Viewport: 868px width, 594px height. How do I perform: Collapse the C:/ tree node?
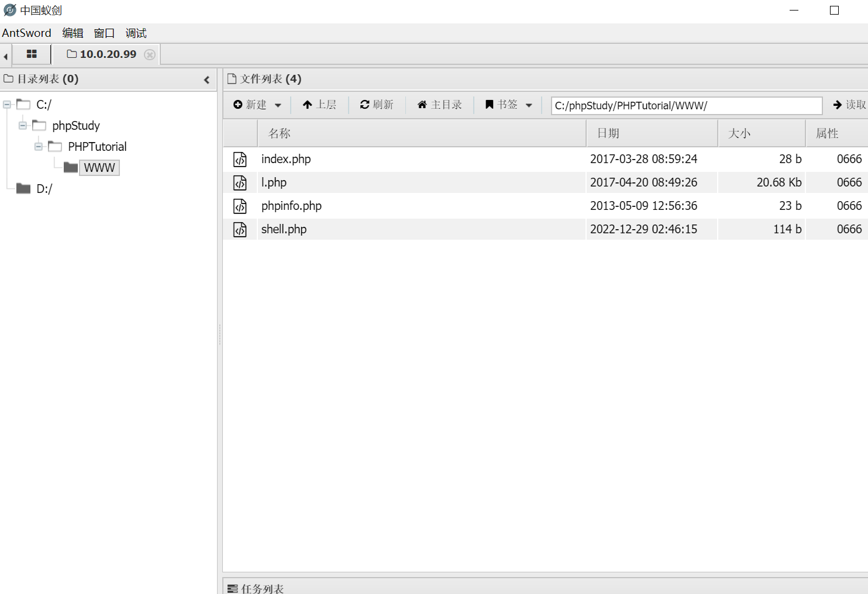(x=7, y=105)
